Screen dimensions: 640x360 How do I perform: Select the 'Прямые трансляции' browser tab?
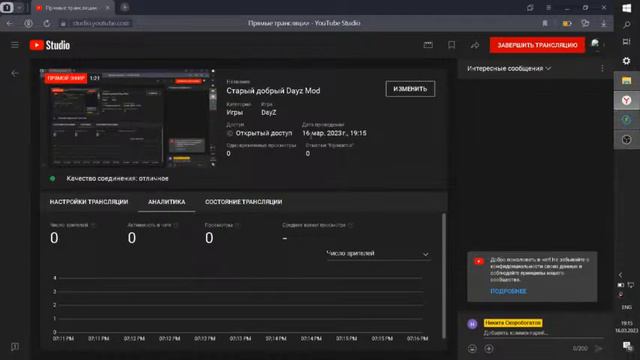pyautogui.click(x=72, y=7)
